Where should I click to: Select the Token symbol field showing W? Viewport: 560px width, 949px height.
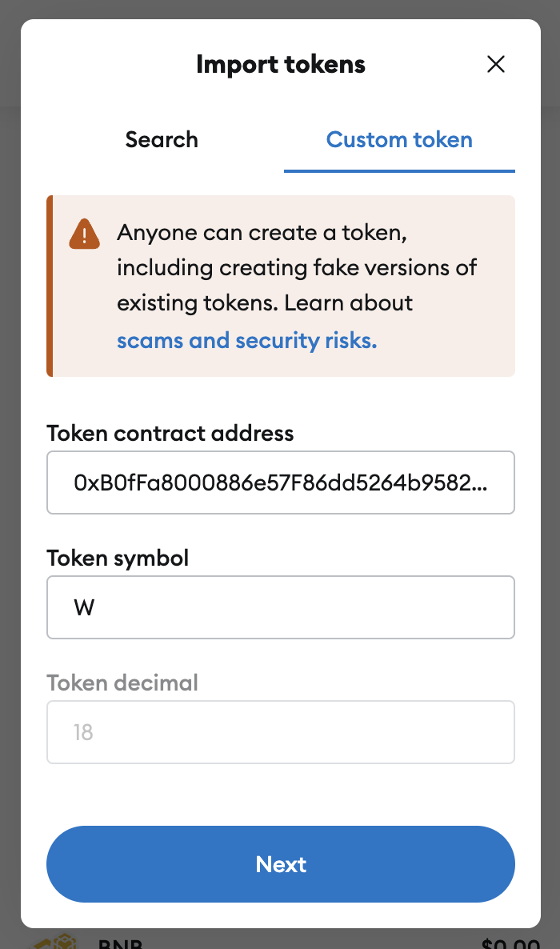click(x=281, y=607)
